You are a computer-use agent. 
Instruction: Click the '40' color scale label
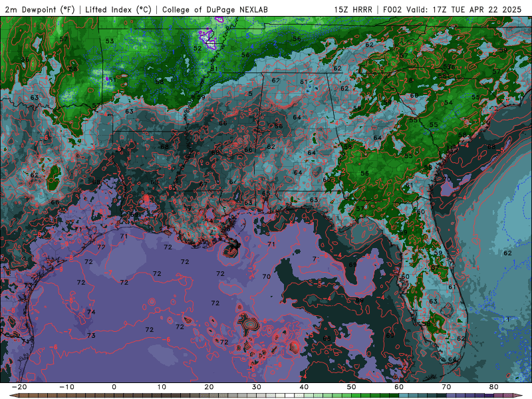tap(304, 387)
